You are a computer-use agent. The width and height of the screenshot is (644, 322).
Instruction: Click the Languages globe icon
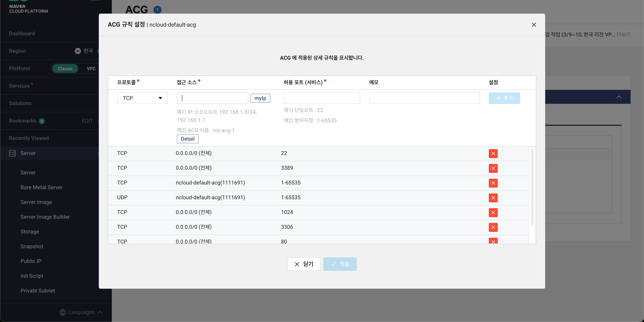[x=63, y=312]
